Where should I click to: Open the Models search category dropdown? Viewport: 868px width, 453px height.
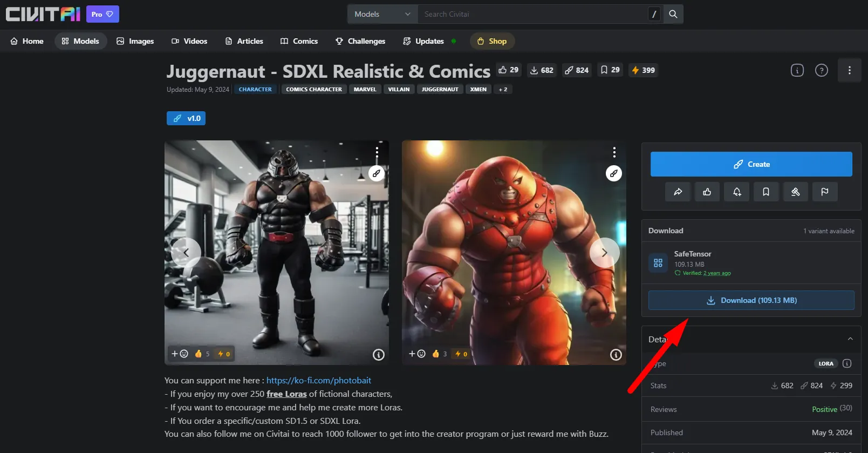coord(382,14)
